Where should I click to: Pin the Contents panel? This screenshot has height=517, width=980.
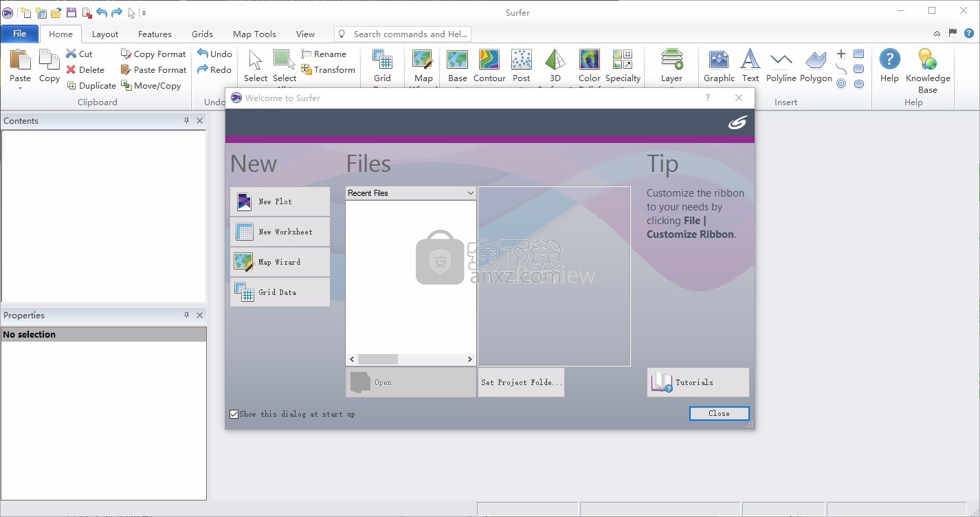click(x=186, y=120)
